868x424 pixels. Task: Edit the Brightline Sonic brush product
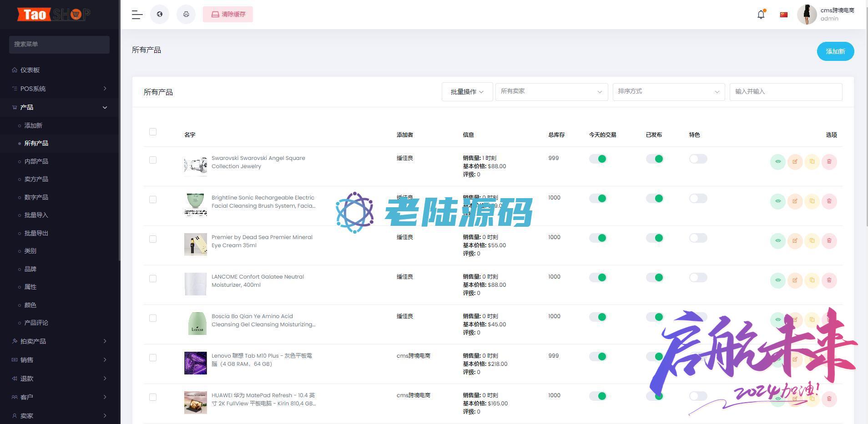pos(795,201)
